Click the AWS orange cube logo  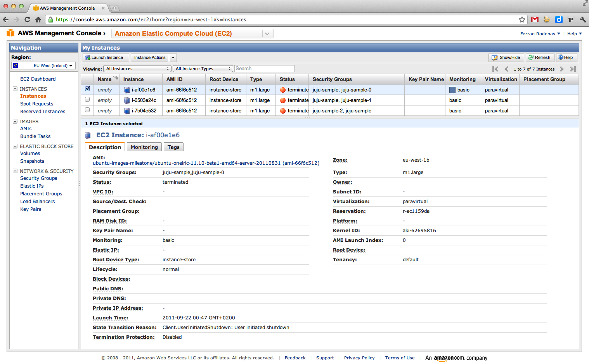10,33
